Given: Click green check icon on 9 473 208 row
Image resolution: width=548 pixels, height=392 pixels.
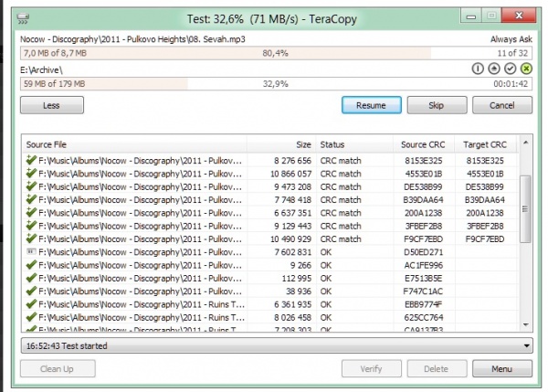Looking at the screenshot, I should pos(31,186).
